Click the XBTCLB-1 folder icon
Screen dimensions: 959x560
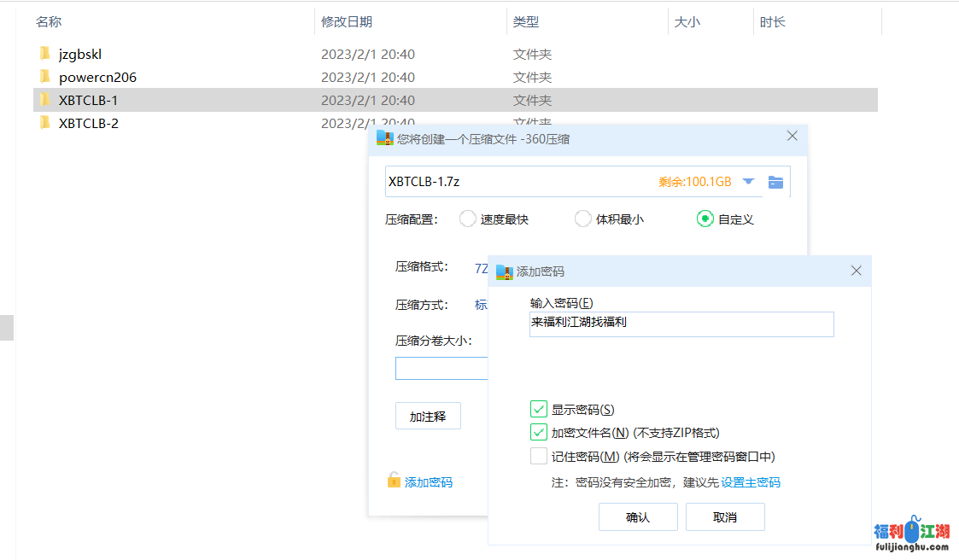click(x=45, y=100)
